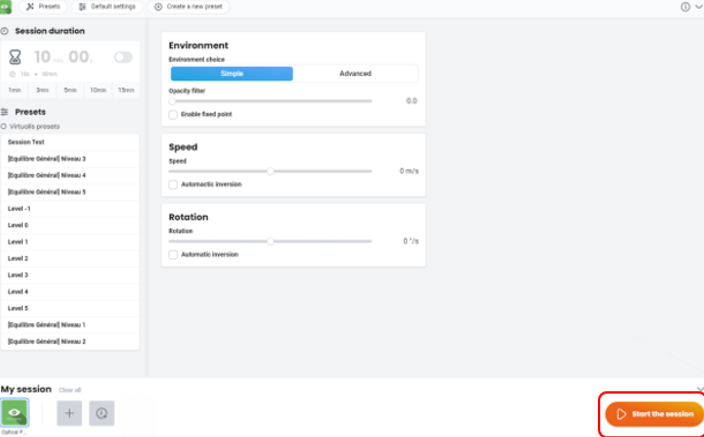
Task: Open Default settings
Action: (108, 7)
